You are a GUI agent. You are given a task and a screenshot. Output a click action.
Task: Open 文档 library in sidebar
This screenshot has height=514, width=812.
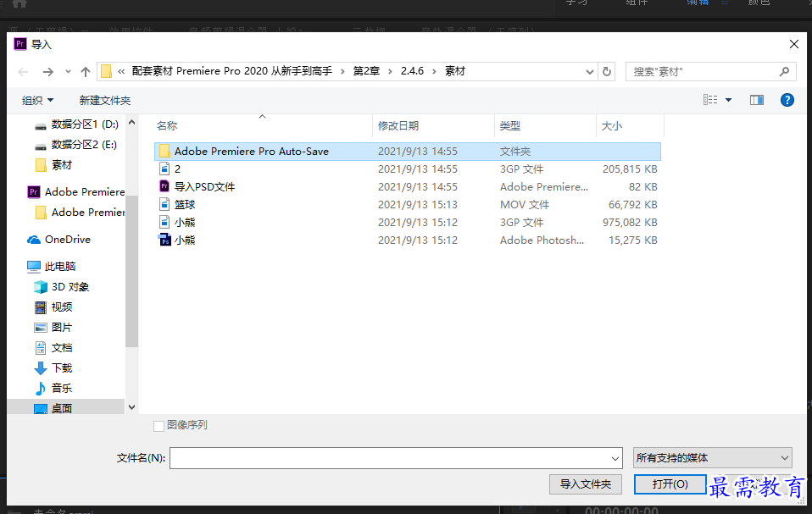tap(54, 348)
